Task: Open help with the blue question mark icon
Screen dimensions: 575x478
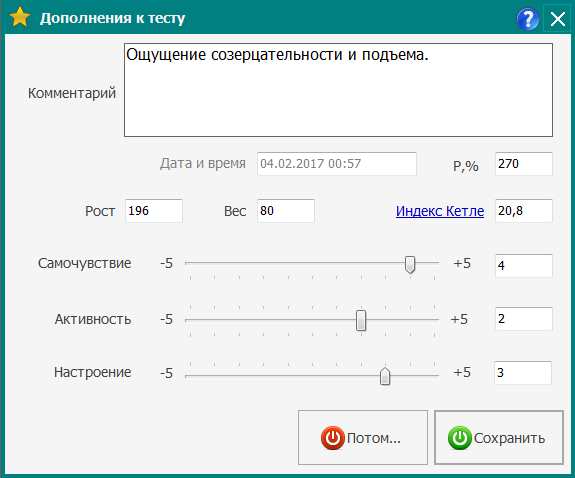Action: coord(527,19)
